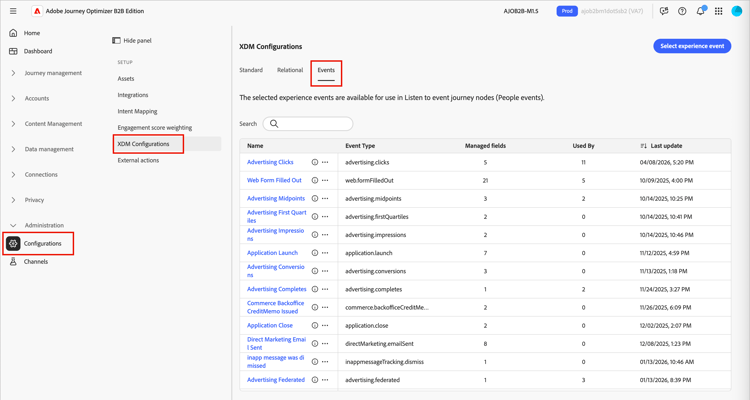Click the Adobe logo icon
Viewport: 750px width, 400px height.
point(37,11)
